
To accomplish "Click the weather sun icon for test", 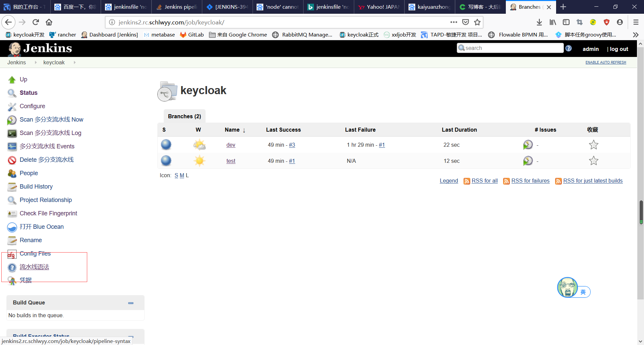I will click(200, 161).
